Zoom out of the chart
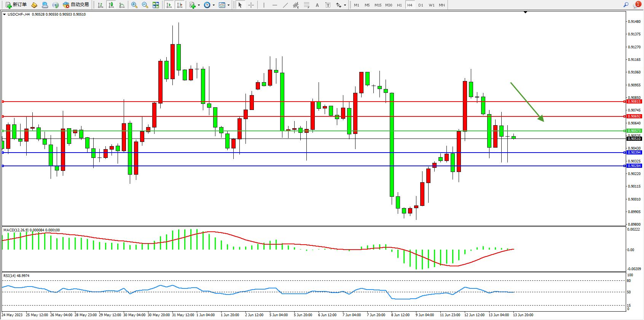Image resolution: width=644 pixels, height=320 pixels. [145, 5]
